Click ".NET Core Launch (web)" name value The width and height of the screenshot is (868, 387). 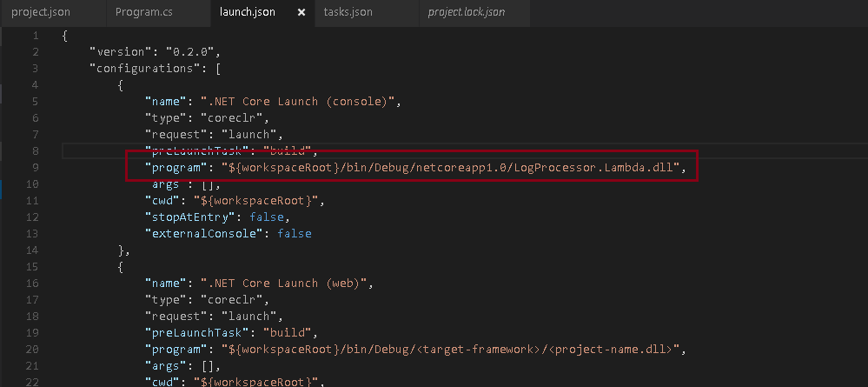[x=283, y=284]
